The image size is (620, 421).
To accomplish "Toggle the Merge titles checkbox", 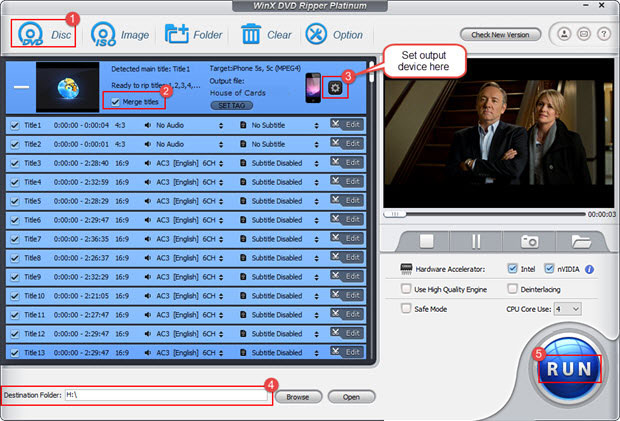I will tap(115, 102).
